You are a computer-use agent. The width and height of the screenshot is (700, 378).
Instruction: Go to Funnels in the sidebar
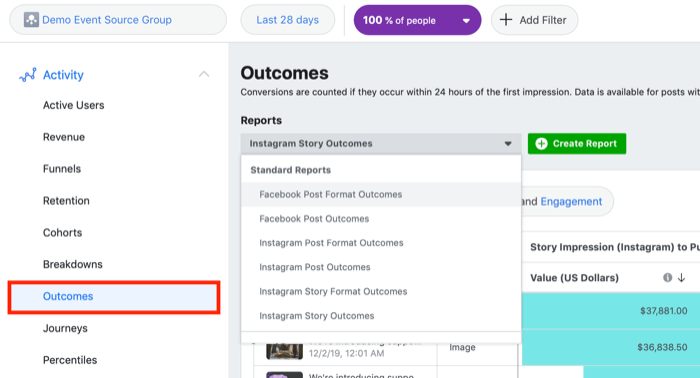62,169
